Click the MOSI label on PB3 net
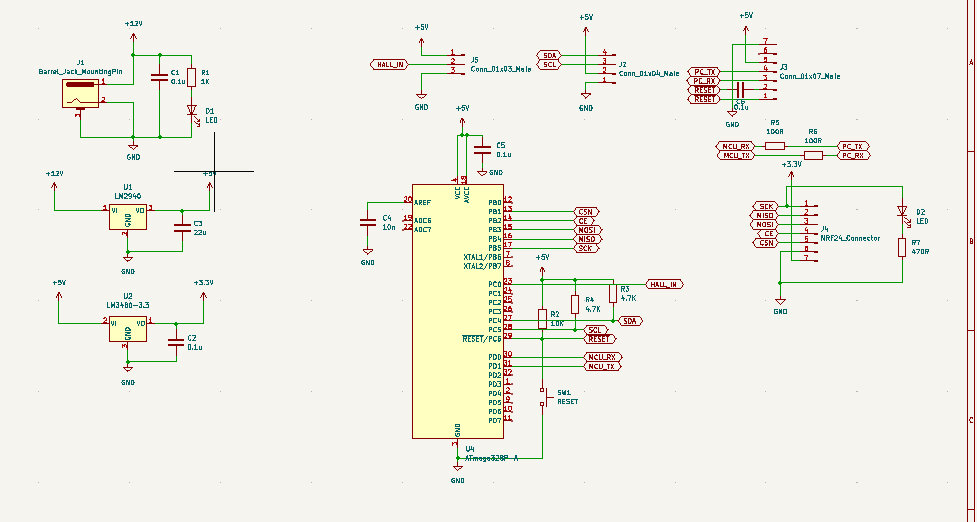The width and height of the screenshot is (977, 522). [588, 230]
